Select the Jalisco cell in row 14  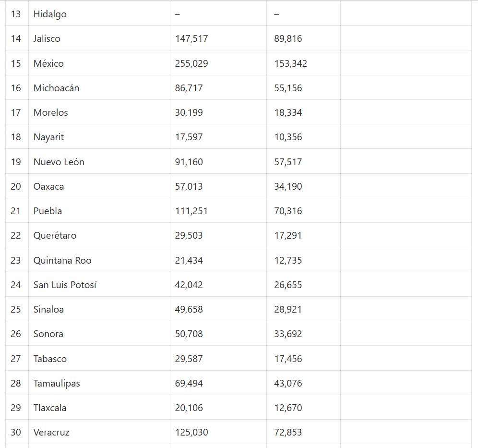pos(47,38)
